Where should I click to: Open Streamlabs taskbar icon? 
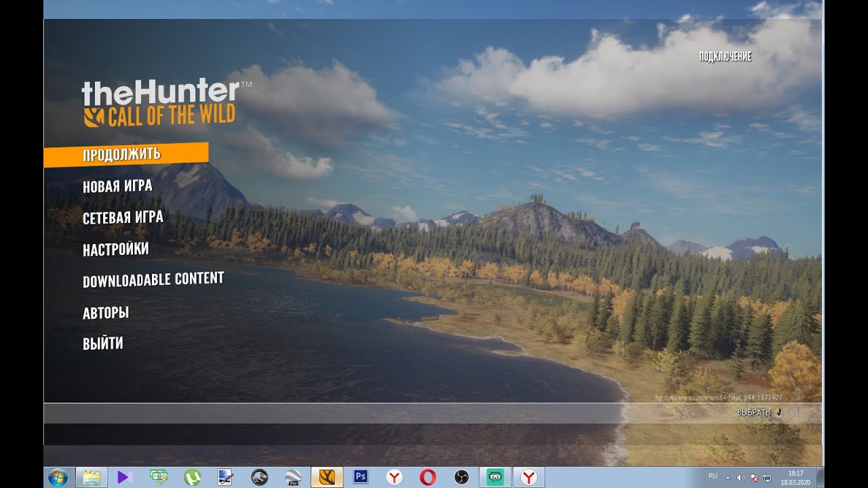pos(495,477)
